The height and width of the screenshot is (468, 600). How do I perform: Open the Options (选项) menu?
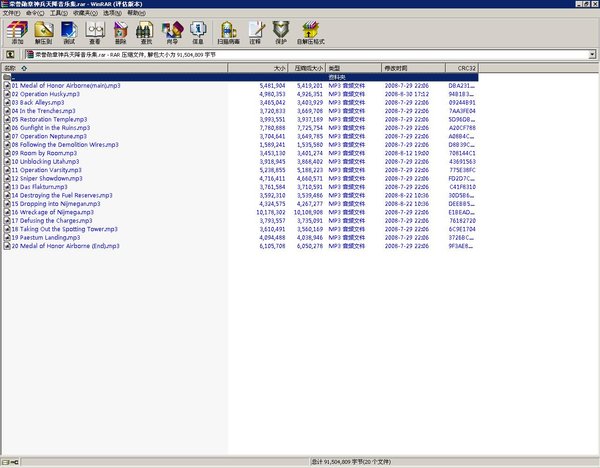(112, 13)
